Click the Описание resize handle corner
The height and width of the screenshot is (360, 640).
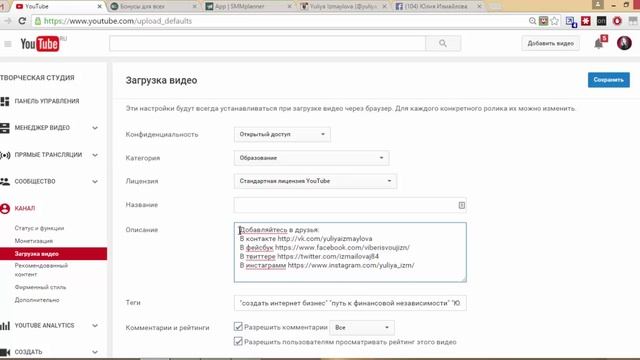pos(463,279)
